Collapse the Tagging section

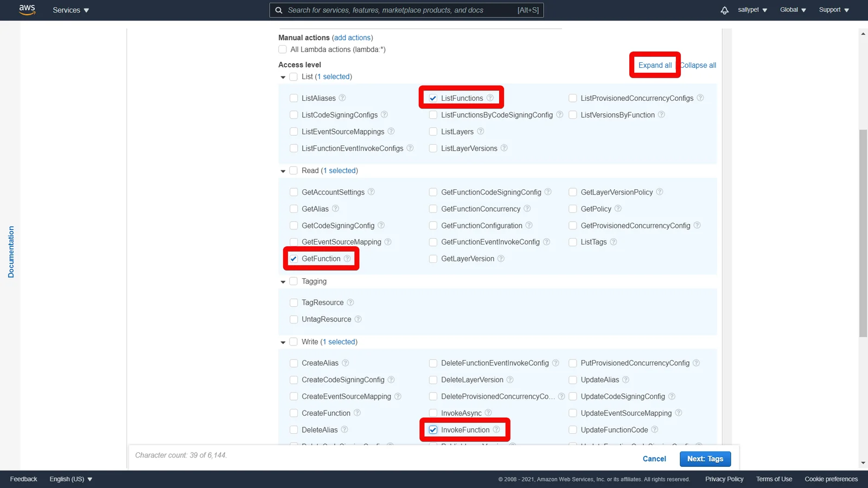283,282
